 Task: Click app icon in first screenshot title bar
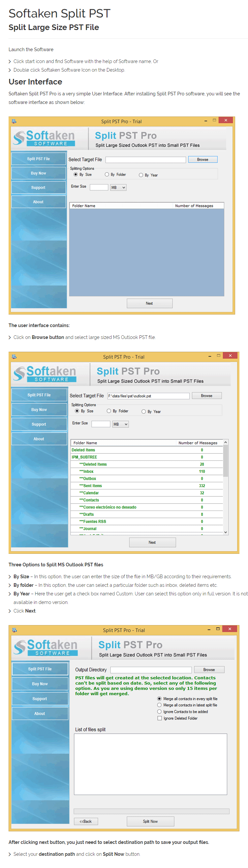click(x=14, y=121)
